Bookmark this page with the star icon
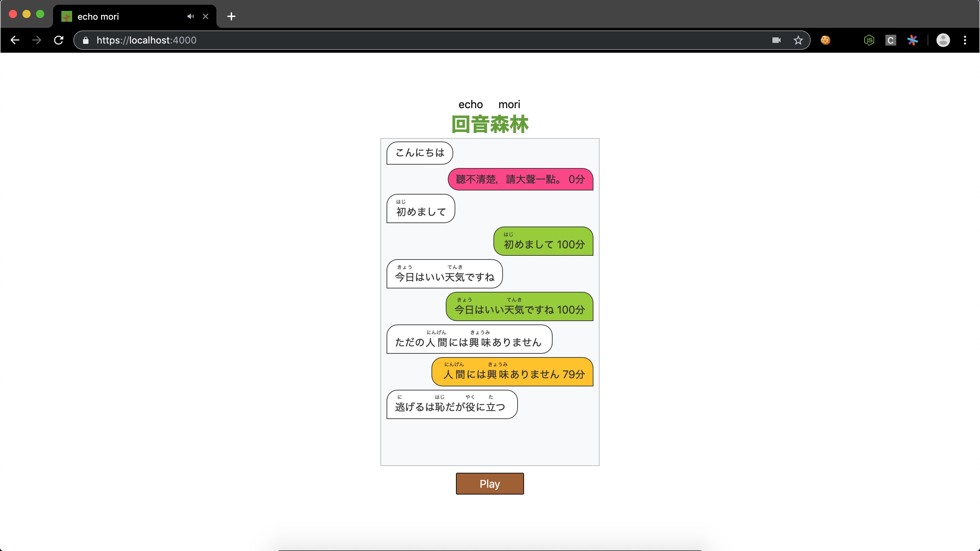Viewport: 980px width, 551px height. [798, 40]
